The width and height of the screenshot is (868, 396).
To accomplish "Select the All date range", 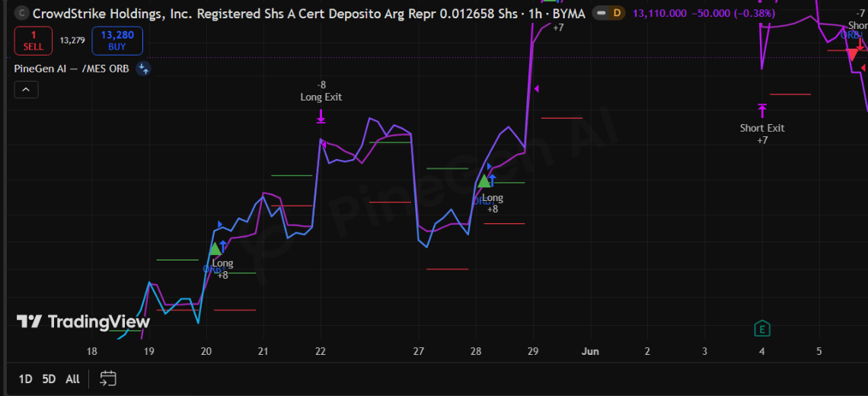I will (x=72, y=379).
